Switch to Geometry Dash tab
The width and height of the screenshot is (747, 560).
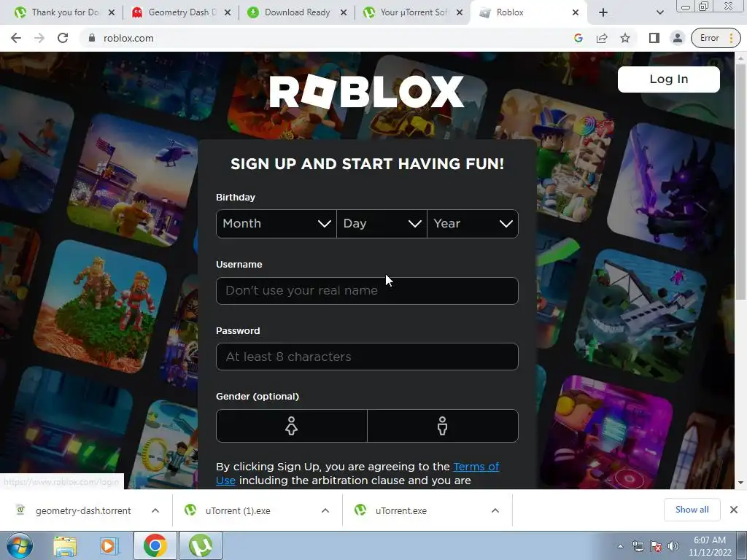click(181, 12)
